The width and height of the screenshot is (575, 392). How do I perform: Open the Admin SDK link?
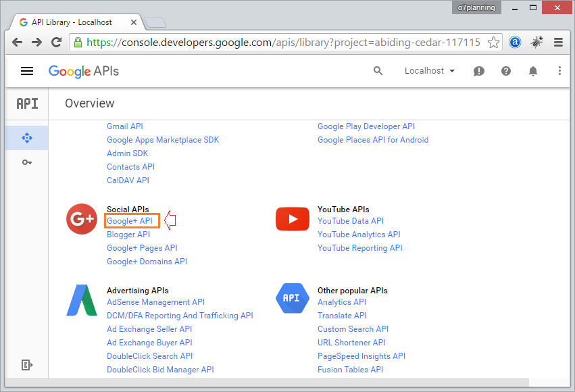127,153
